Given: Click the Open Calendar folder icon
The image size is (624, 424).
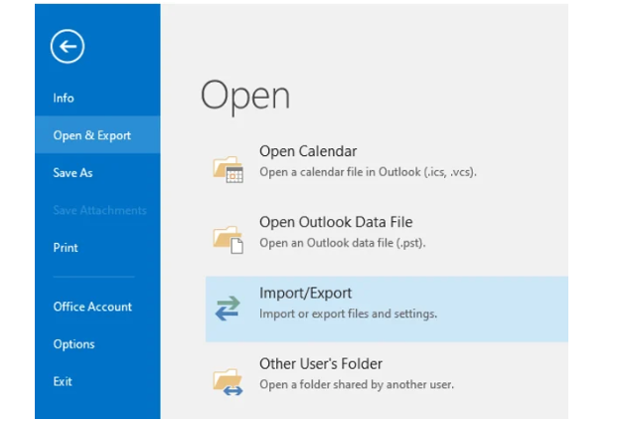Looking at the screenshot, I should point(228,169).
